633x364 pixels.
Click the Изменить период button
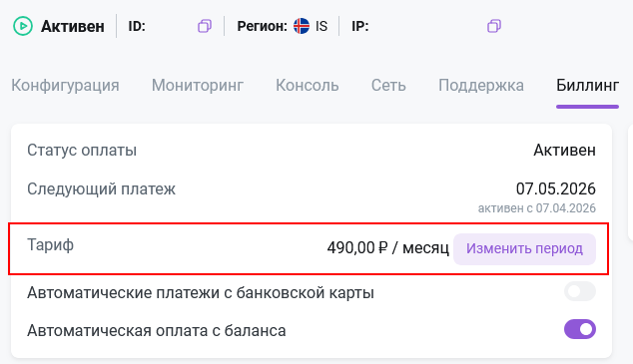pyautogui.click(x=524, y=248)
